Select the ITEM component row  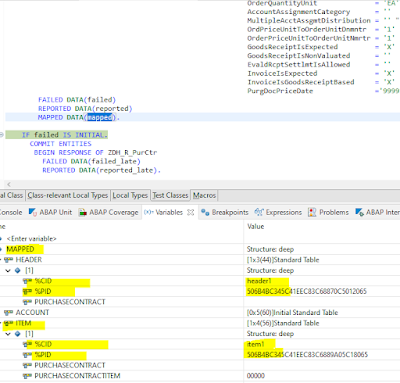[x=23, y=323]
